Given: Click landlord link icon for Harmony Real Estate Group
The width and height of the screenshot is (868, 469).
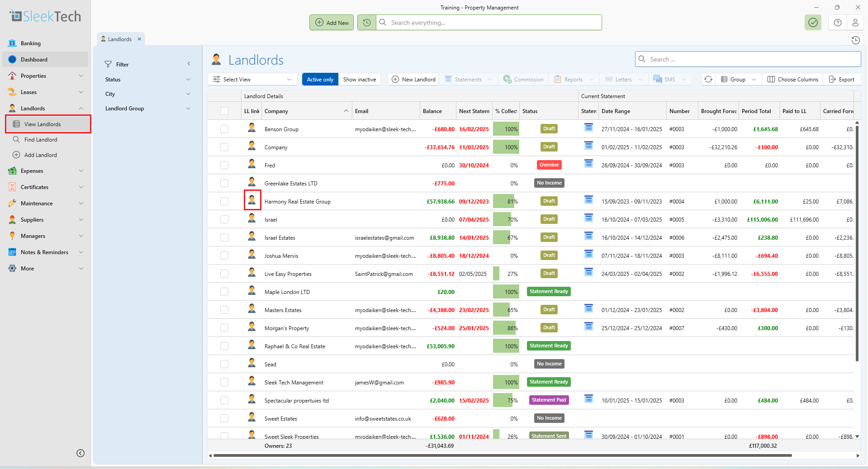Looking at the screenshot, I should (252, 200).
